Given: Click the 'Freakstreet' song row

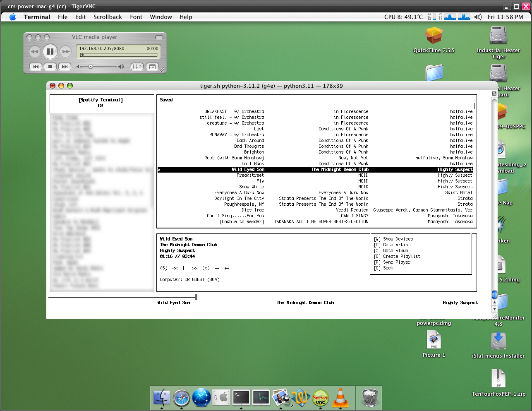Looking at the screenshot, I should [x=315, y=175].
